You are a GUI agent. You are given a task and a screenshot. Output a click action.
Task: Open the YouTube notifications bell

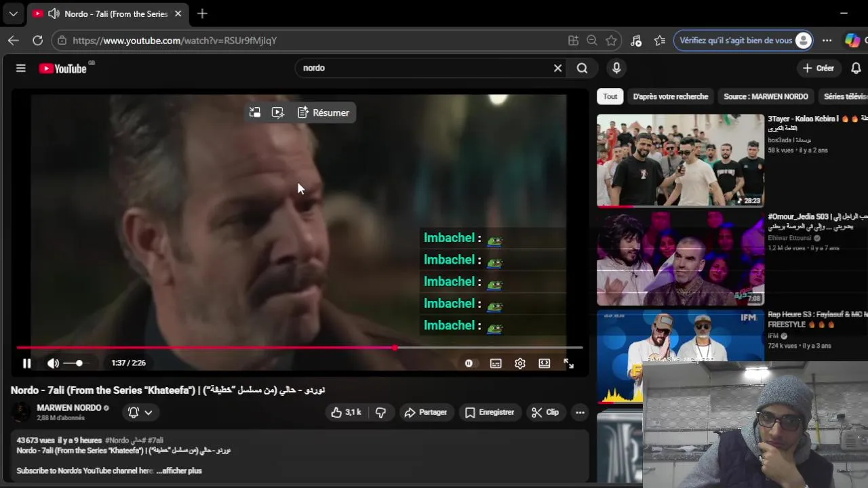pos(856,68)
